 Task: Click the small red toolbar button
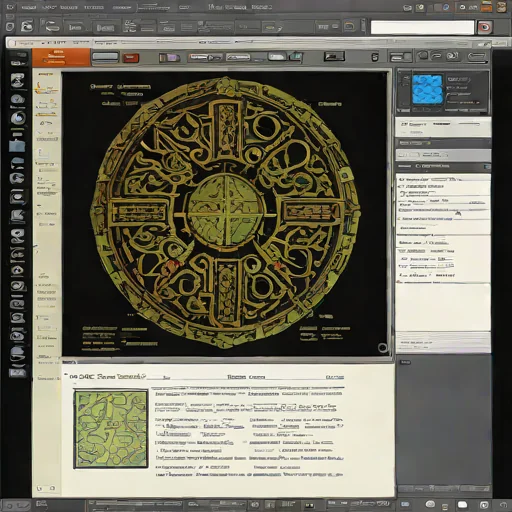pos(131,58)
